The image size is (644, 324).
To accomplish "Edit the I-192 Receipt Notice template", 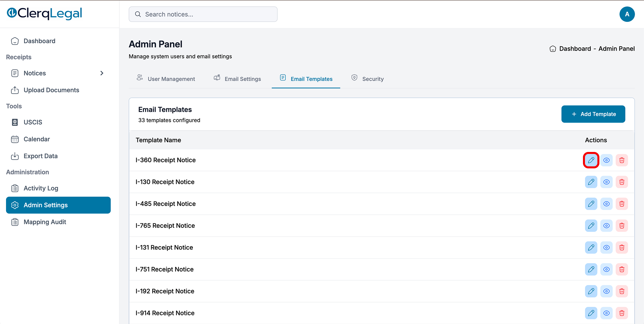I will [591, 291].
